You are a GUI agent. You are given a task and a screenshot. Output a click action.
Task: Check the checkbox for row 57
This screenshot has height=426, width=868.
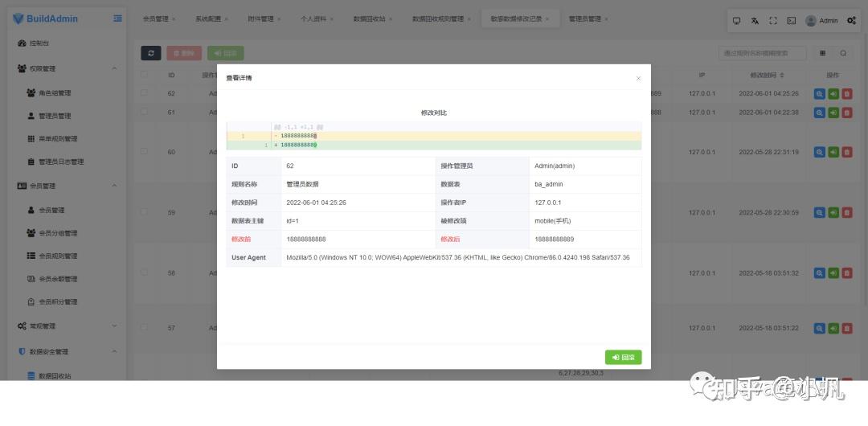144,327
